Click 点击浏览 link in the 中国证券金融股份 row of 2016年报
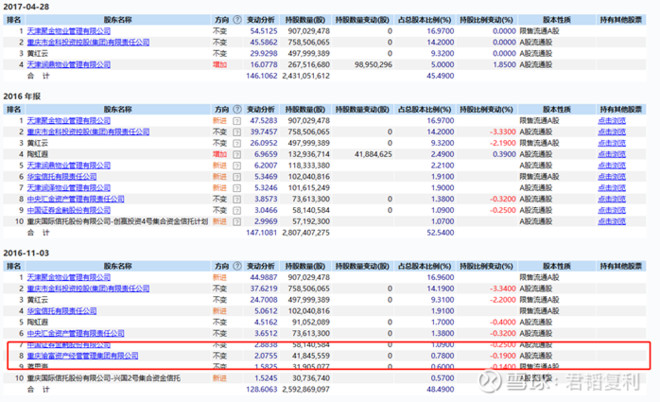The width and height of the screenshot is (660, 402). (612, 210)
